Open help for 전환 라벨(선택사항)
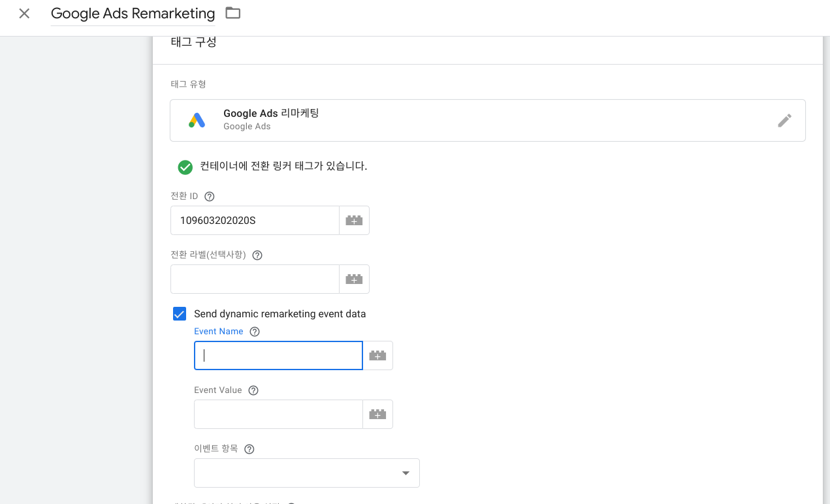830x504 pixels. pos(257,255)
